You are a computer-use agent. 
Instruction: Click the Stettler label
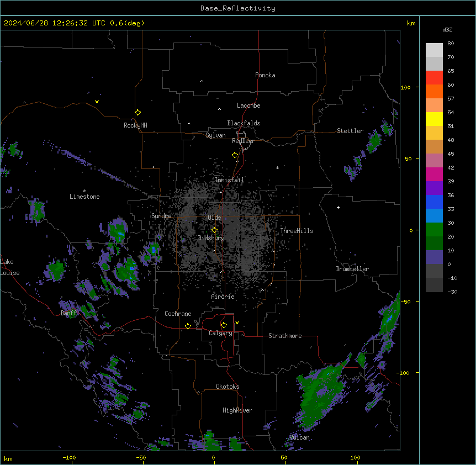click(x=350, y=131)
